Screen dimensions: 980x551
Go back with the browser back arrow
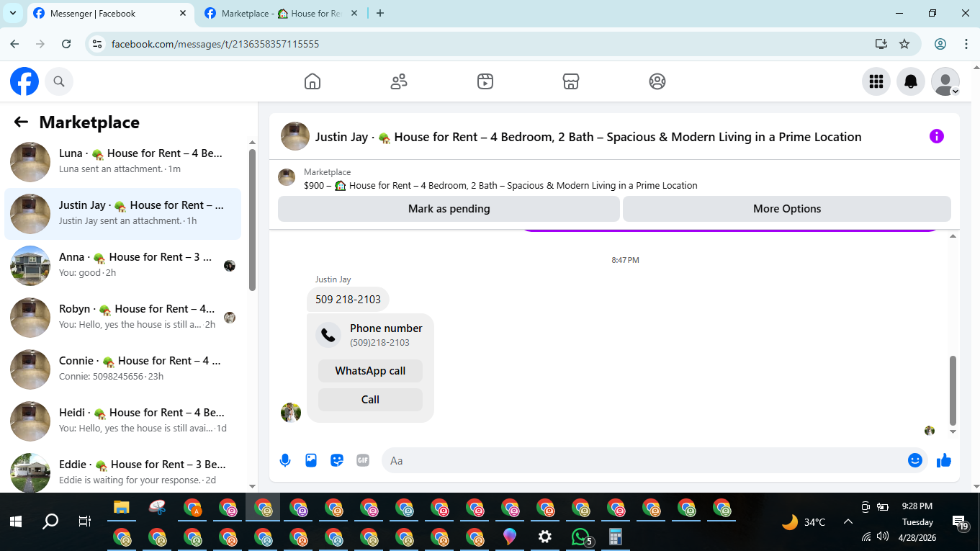(14, 44)
